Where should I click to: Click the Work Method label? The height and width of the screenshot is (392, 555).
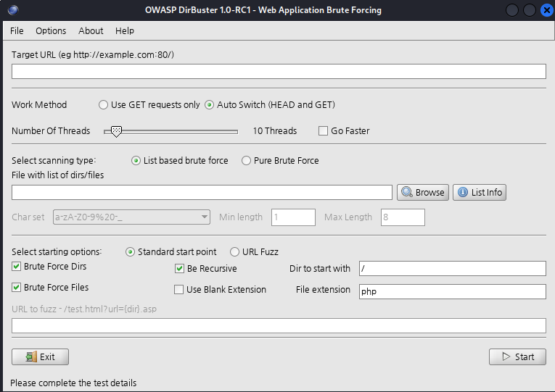[x=39, y=104]
